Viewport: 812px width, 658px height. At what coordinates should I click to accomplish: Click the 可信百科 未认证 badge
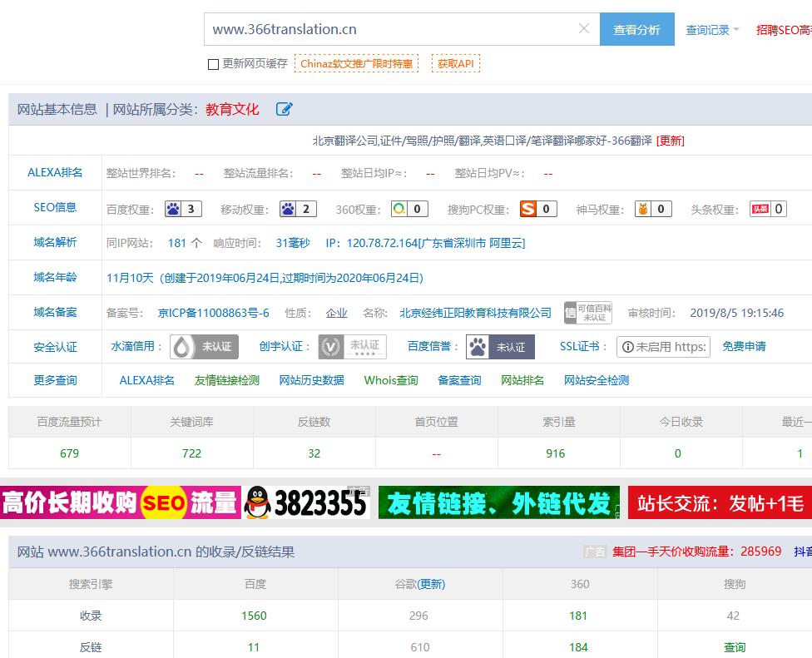(587, 313)
